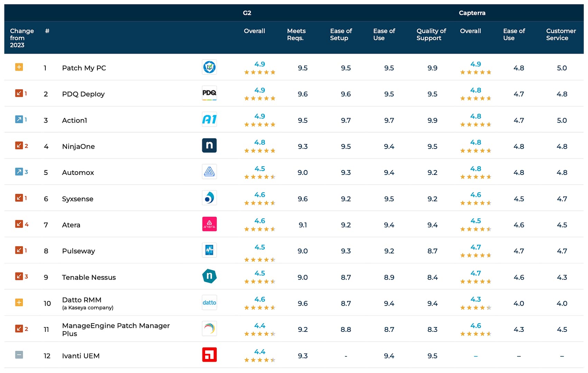Click the Atera pink logo icon
The height and width of the screenshot is (373, 588).
tap(209, 224)
